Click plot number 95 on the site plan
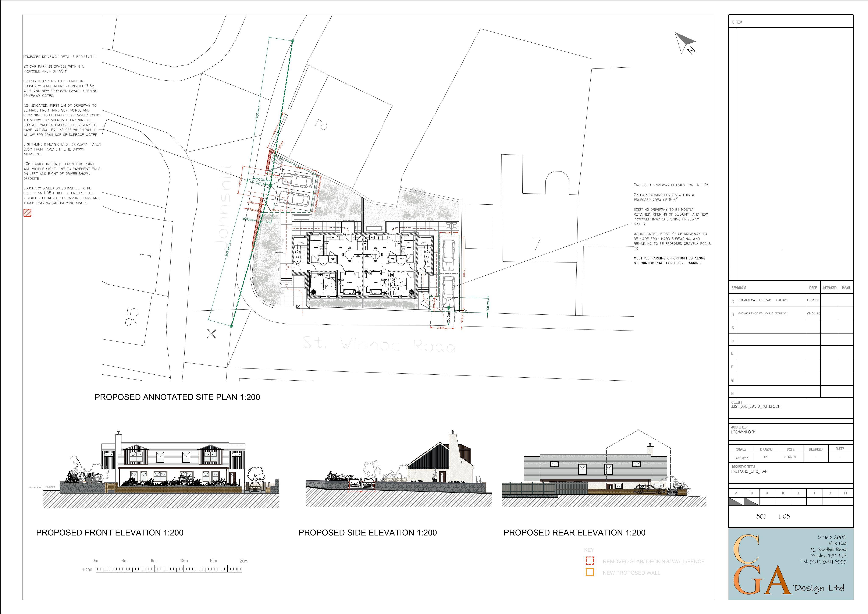868x614 pixels. (x=132, y=317)
